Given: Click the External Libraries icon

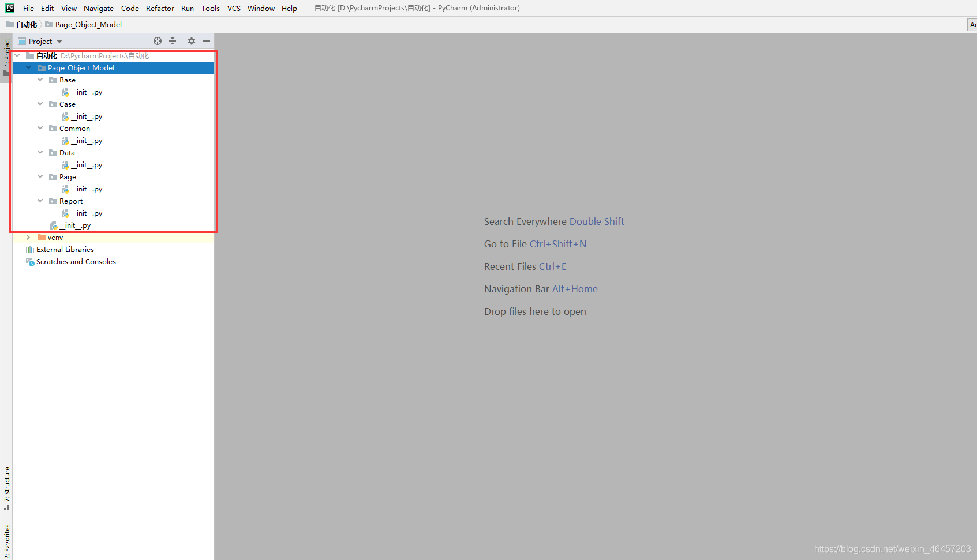Looking at the screenshot, I should 30,250.
